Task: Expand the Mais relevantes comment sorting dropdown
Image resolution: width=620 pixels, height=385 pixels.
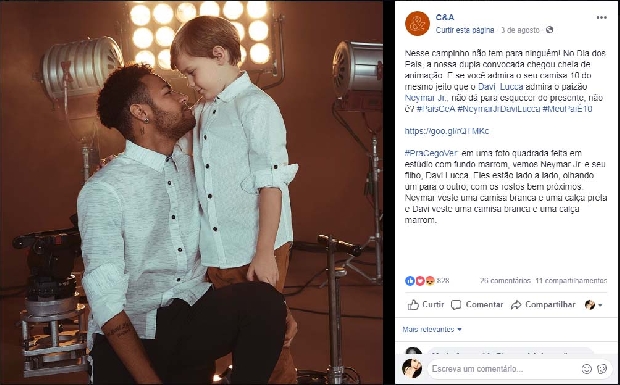Action: tap(432, 329)
